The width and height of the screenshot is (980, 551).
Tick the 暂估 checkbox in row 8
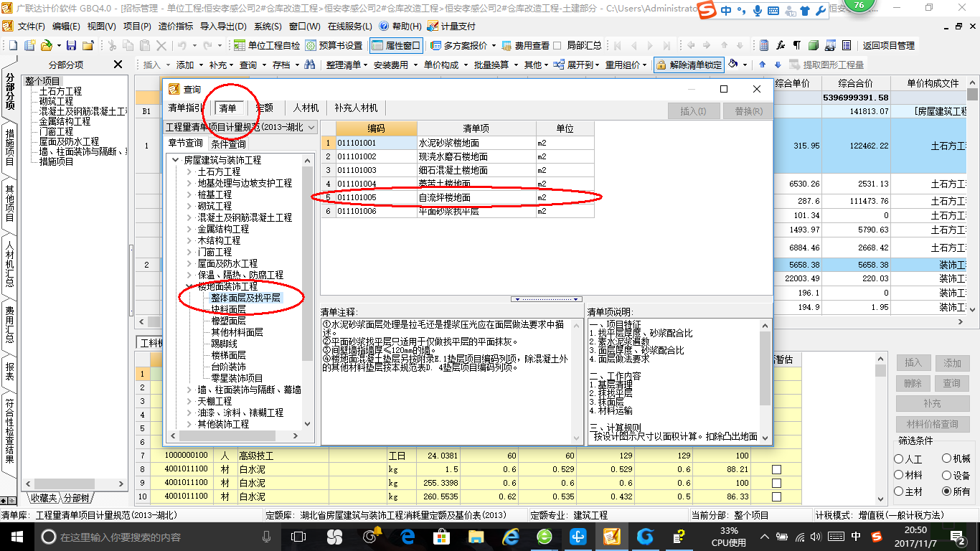[x=776, y=469]
